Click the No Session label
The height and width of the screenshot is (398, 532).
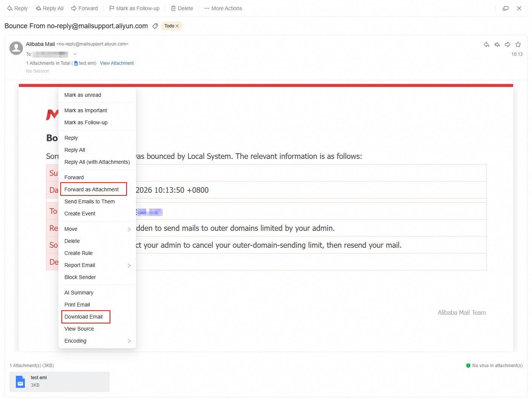pos(38,71)
